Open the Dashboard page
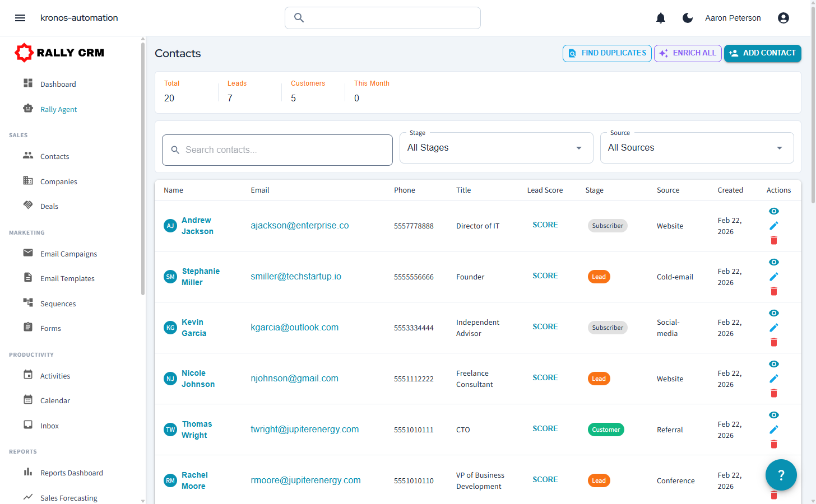Image resolution: width=816 pixels, height=504 pixels. point(58,83)
